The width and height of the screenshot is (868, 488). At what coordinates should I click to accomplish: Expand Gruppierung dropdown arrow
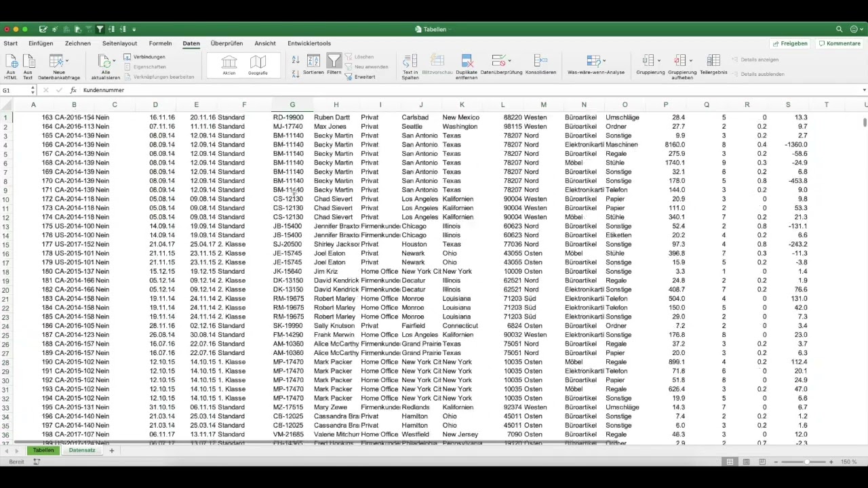658,62
